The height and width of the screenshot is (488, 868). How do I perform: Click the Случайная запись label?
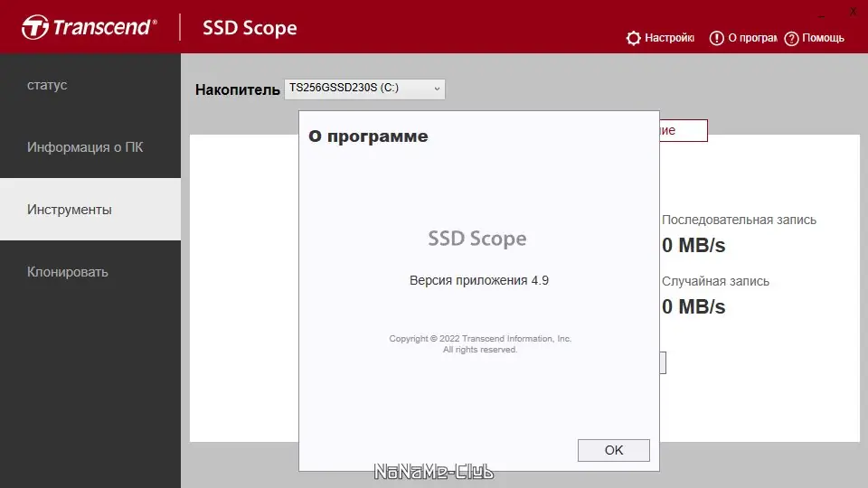(x=715, y=281)
